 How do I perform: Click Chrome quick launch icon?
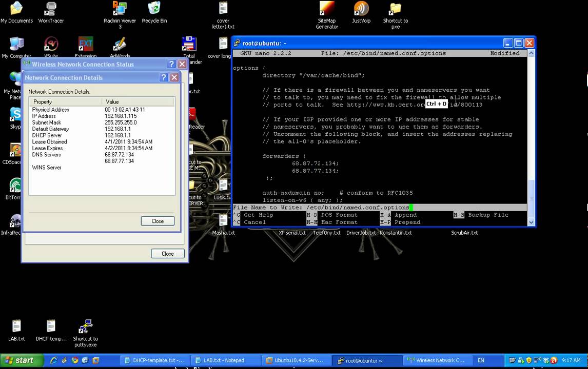coord(74,360)
